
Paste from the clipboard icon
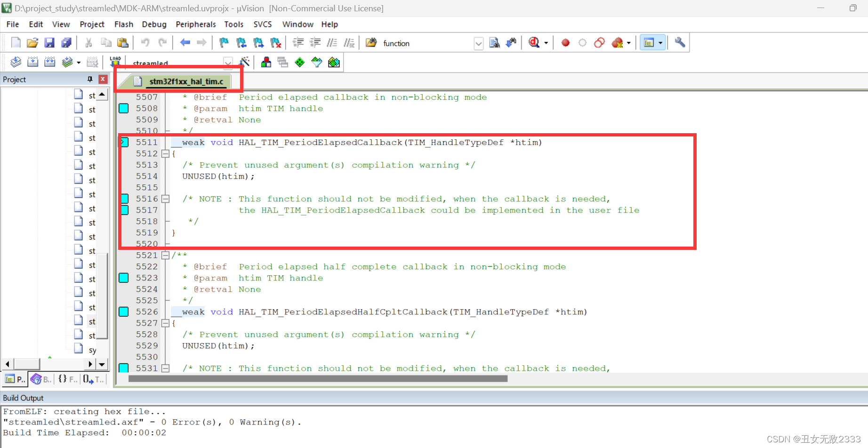pyautogui.click(x=123, y=43)
